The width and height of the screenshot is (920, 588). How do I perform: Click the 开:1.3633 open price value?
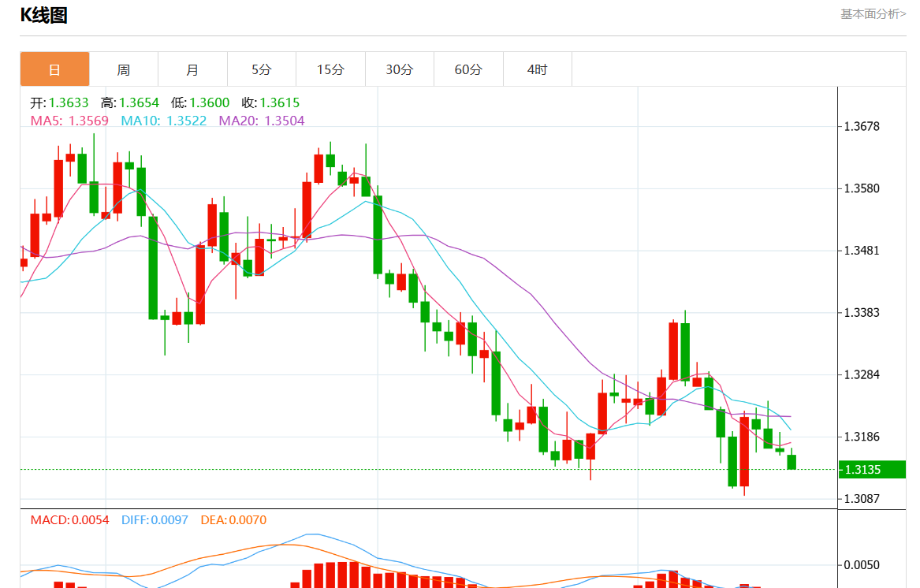59,102
